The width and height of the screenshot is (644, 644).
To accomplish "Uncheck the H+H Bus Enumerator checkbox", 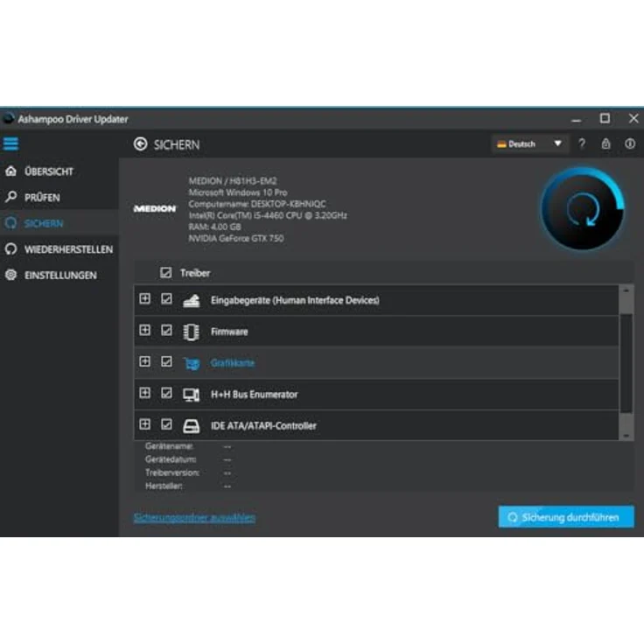I will 166,393.
